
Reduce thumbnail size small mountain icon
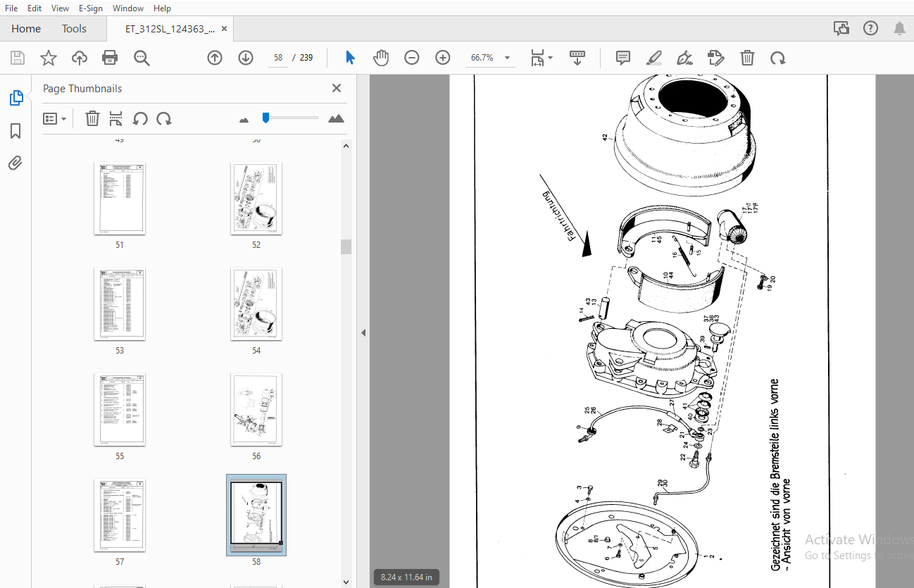244,120
